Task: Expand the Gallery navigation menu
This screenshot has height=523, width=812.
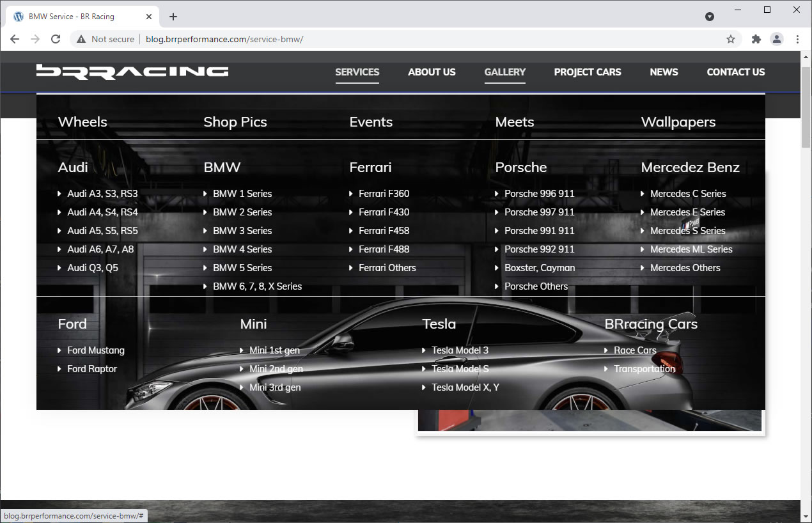Action: tap(504, 72)
